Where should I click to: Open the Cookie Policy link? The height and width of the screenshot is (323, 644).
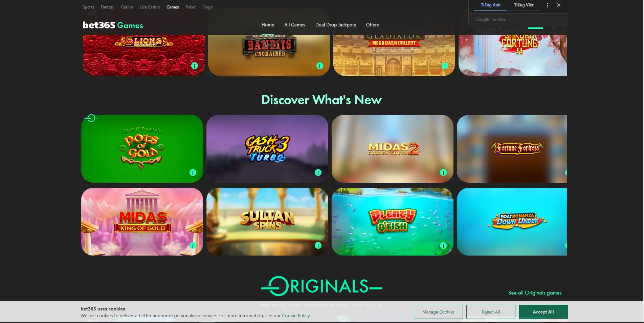click(x=296, y=316)
